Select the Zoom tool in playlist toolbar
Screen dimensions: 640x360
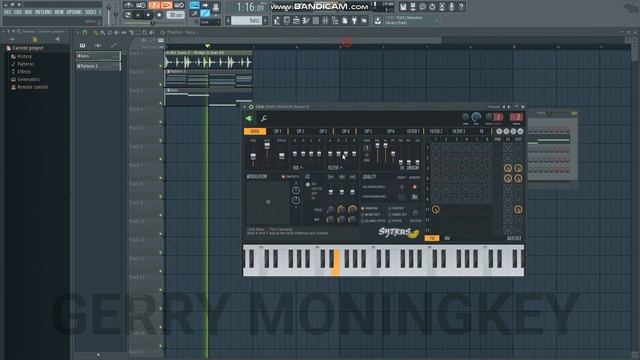(145, 32)
